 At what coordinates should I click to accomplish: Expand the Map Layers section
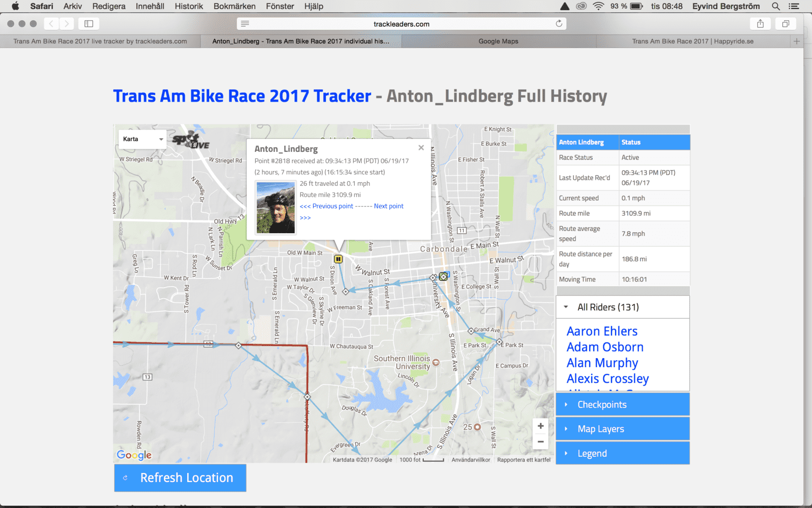pyautogui.click(x=623, y=429)
